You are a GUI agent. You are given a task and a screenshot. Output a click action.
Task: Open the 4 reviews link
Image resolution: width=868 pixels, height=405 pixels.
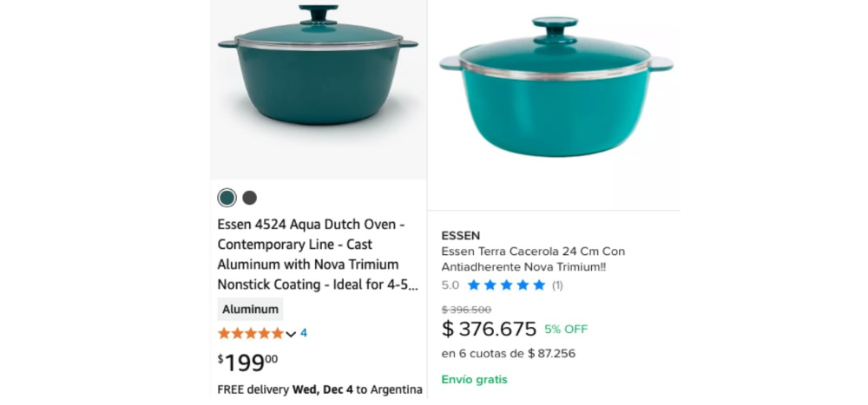click(304, 333)
